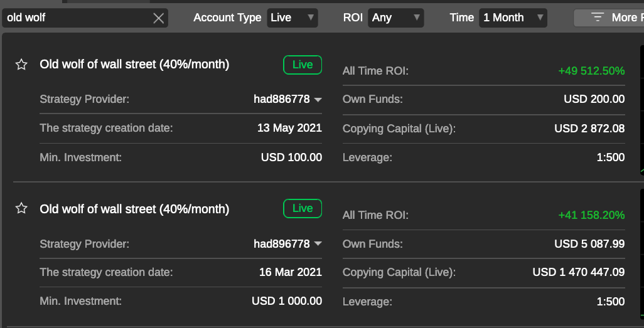644x328 pixels.
Task: Click the filter lines icon
Action: (597, 17)
